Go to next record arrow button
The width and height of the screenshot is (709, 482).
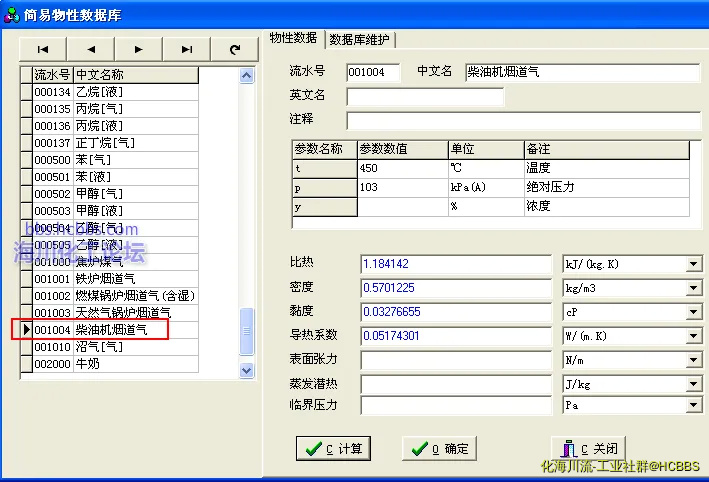139,50
